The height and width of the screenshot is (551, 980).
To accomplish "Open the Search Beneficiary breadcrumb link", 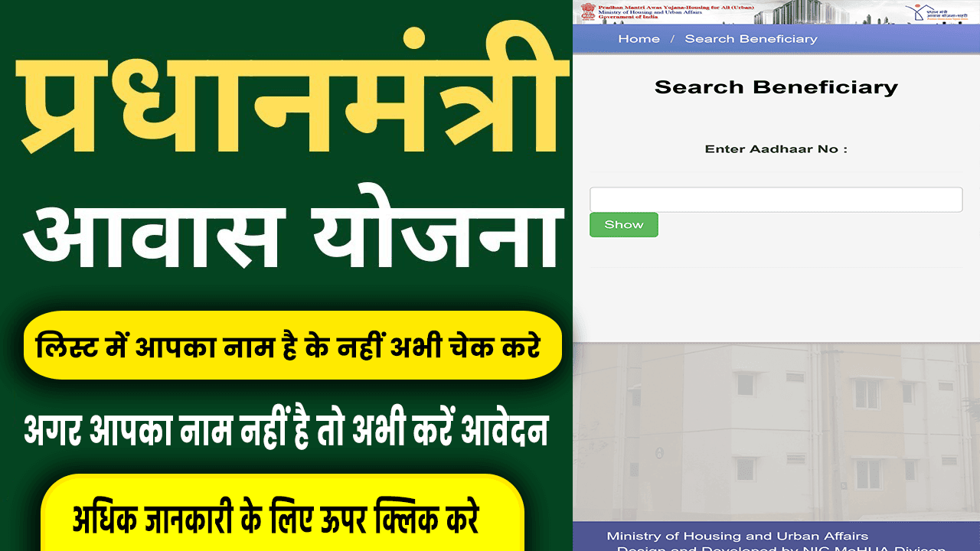I will tap(751, 39).
